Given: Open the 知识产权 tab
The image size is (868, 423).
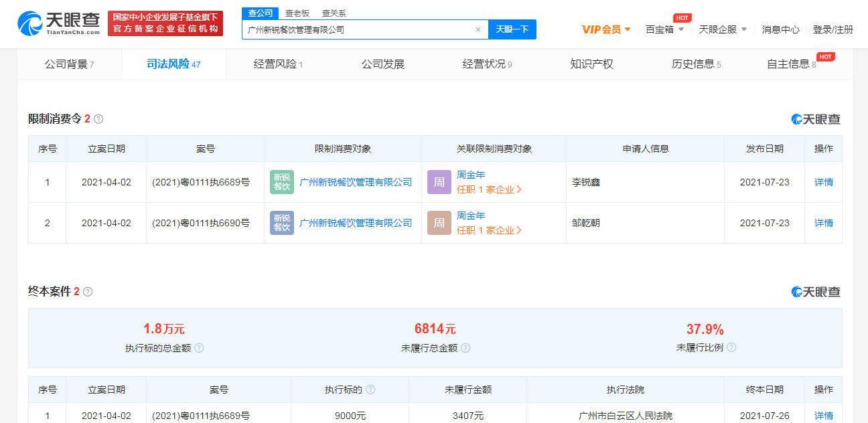Looking at the screenshot, I should click(591, 64).
